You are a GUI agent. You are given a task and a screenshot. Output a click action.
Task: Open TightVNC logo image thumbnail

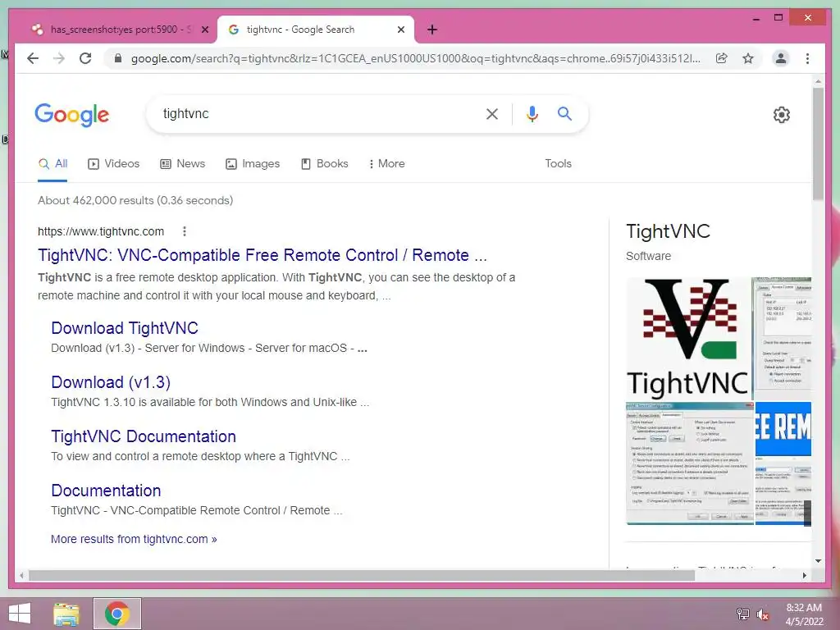pos(688,339)
